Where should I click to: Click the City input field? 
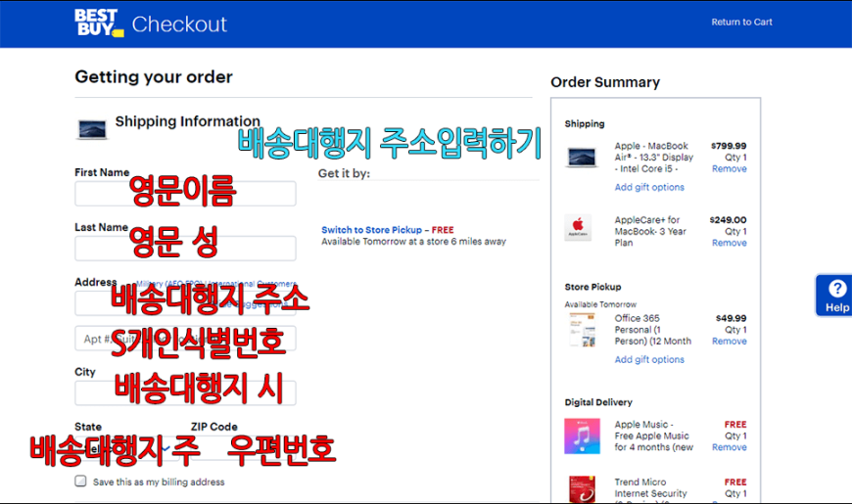(185, 393)
